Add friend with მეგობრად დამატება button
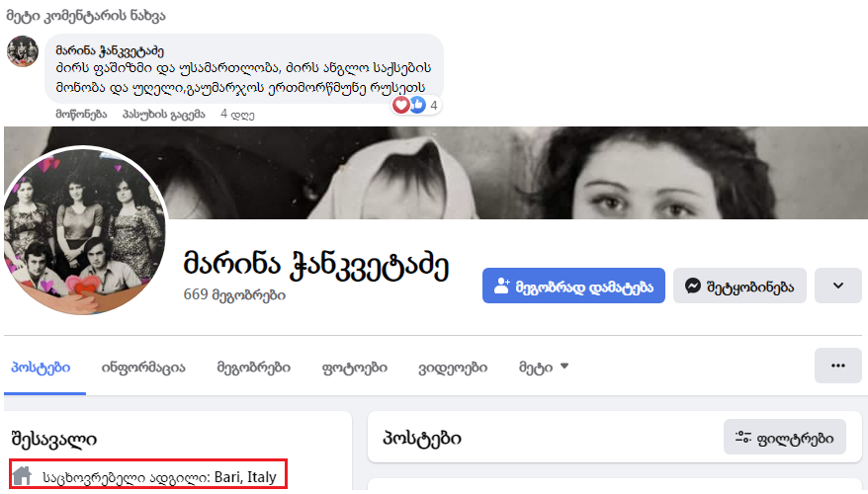This screenshot has width=868, height=494. tap(573, 286)
